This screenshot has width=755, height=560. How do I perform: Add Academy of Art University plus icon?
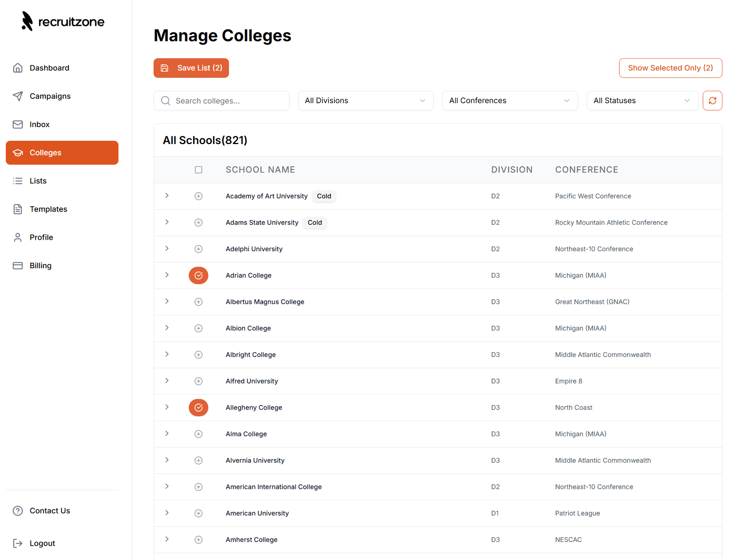point(198,196)
